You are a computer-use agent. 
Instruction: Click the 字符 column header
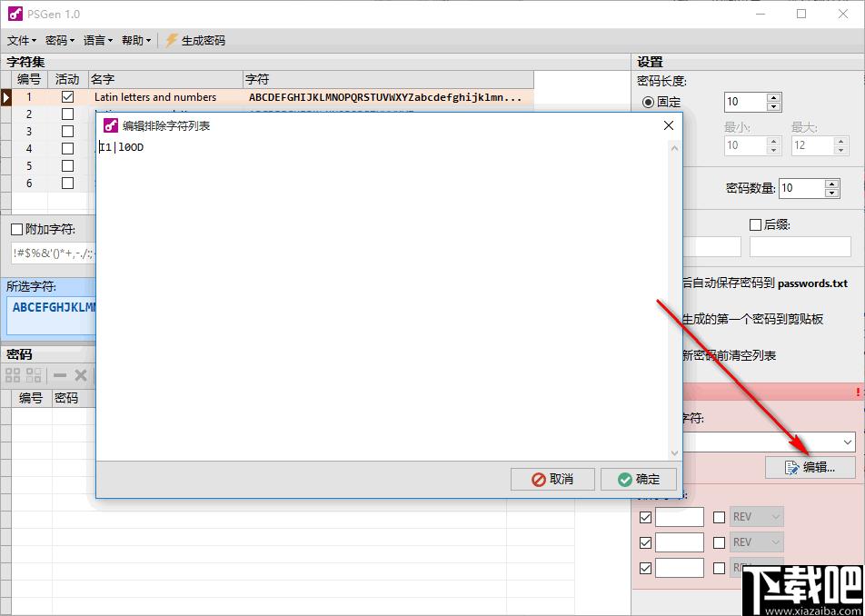point(388,79)
